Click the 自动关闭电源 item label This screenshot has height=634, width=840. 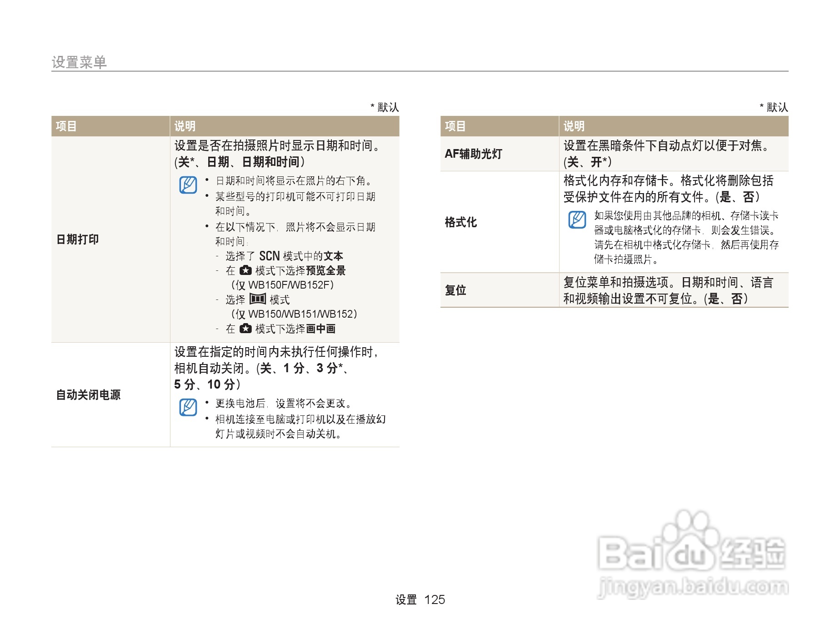click(88, 394)
